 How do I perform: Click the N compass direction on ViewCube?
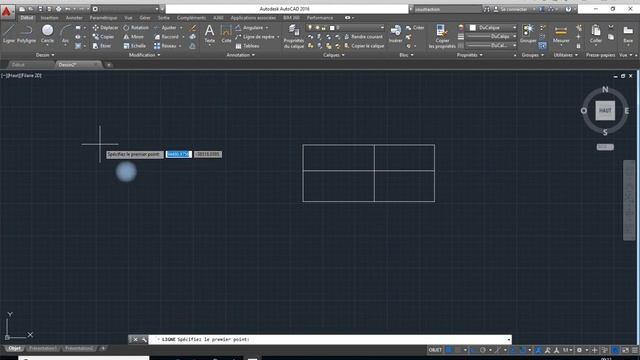(605, 89)
